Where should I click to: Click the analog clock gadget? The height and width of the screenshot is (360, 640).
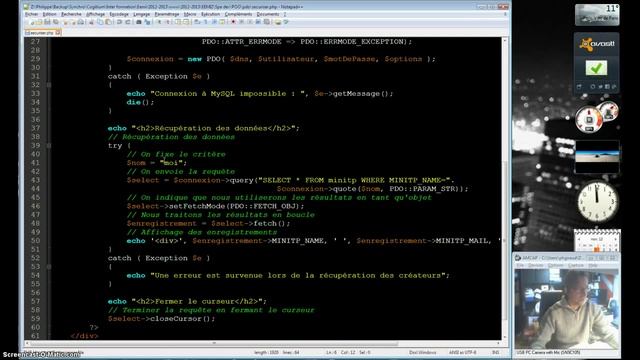pyautogui.click(x=597, y=202)
